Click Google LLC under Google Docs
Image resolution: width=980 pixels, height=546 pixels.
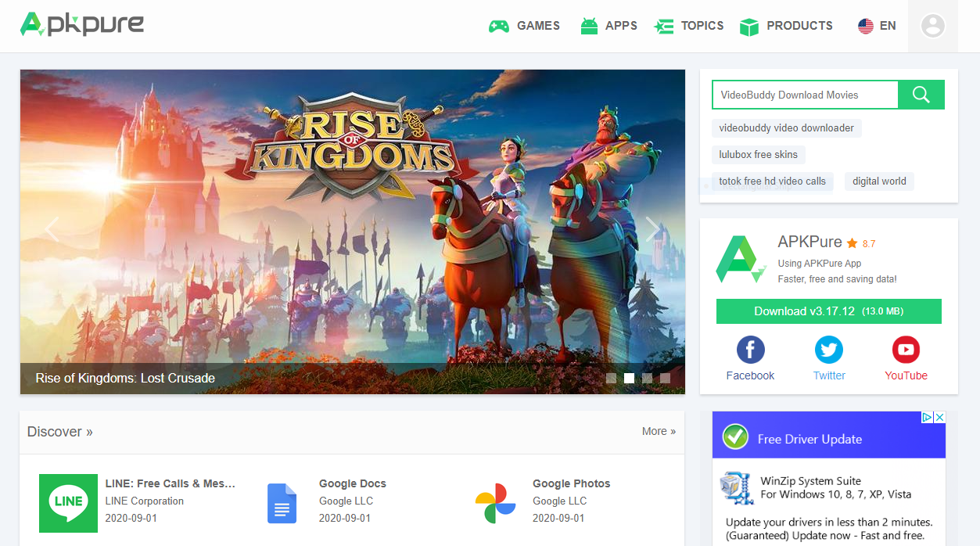pyautogui.click(x=346, y=501)
